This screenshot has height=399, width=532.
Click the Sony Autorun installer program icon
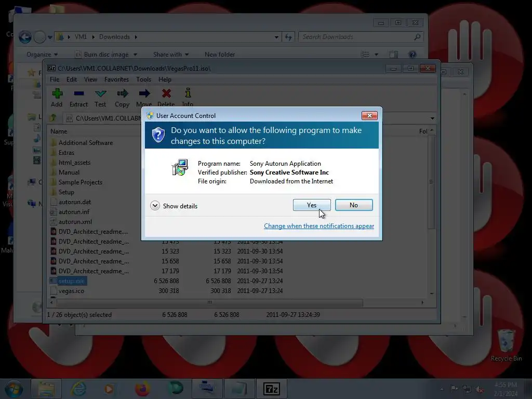coord(180,167)
